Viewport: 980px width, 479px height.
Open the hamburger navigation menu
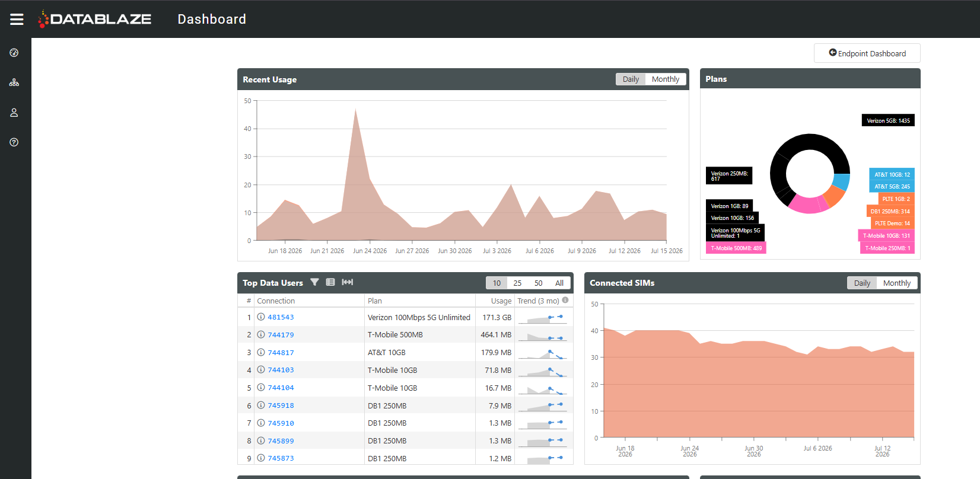point(17,19)
